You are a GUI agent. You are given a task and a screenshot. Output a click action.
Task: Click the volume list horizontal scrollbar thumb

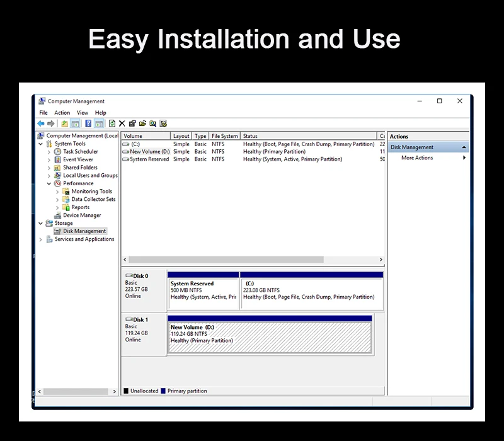click(226, 260)
